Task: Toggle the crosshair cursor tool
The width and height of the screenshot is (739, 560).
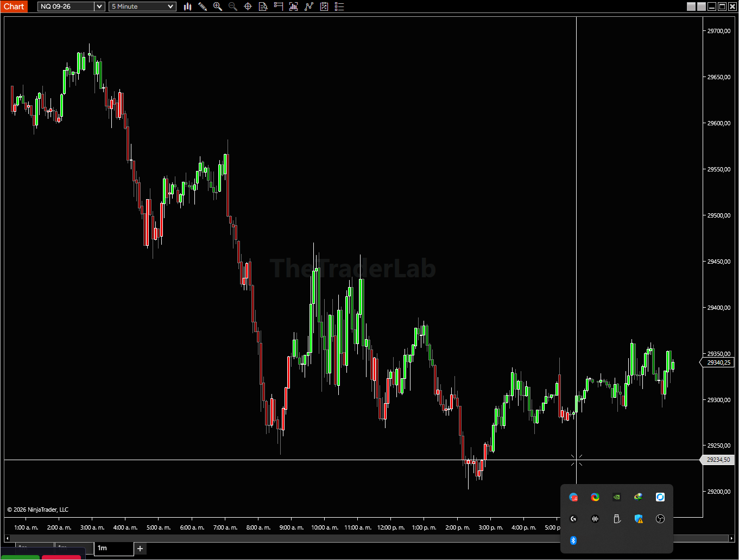Action: click(248, 7)
